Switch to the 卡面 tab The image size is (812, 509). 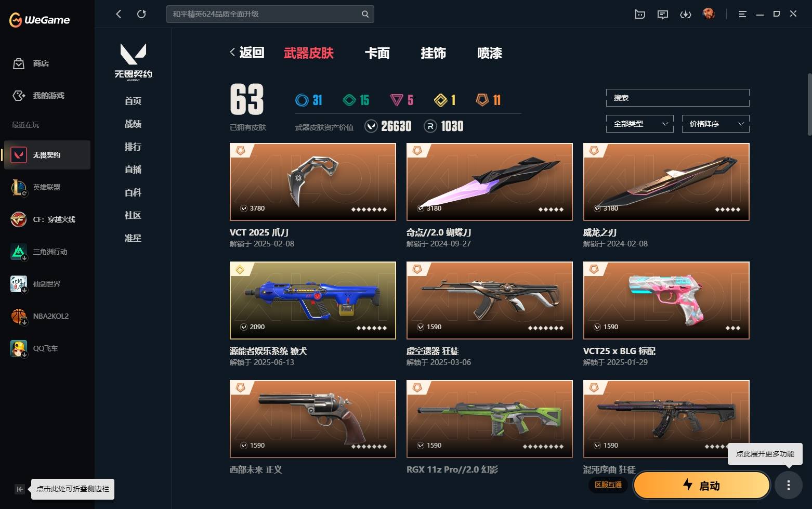tap(377, 53)
